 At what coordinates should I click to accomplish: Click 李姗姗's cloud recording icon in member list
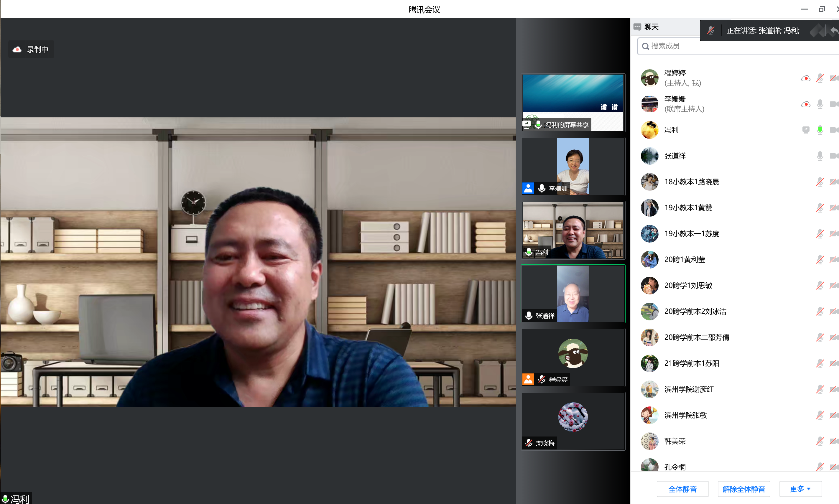tap(805, 104)
